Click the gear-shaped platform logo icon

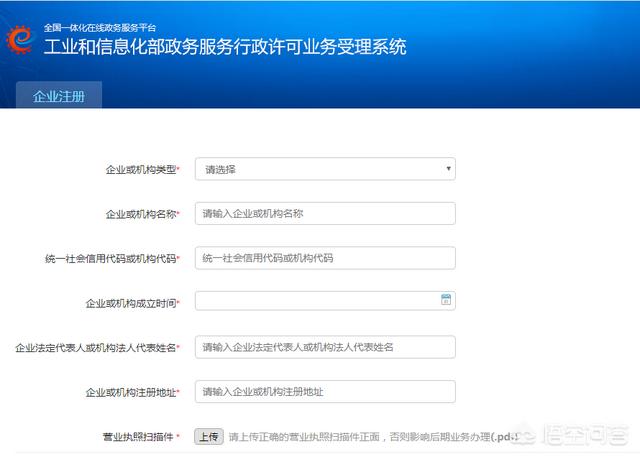pyautogui.click(x=20, y=40)
